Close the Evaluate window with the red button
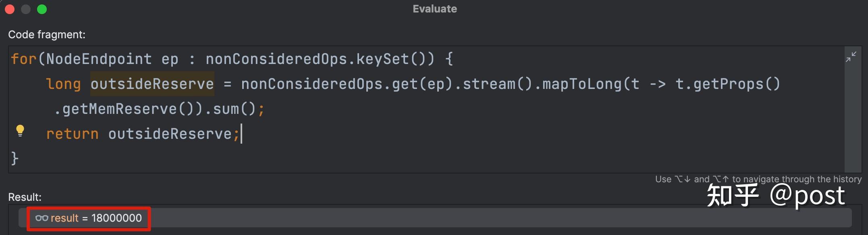Image resolution: width=868 pixels, height=235 pixels. (10, 9)
